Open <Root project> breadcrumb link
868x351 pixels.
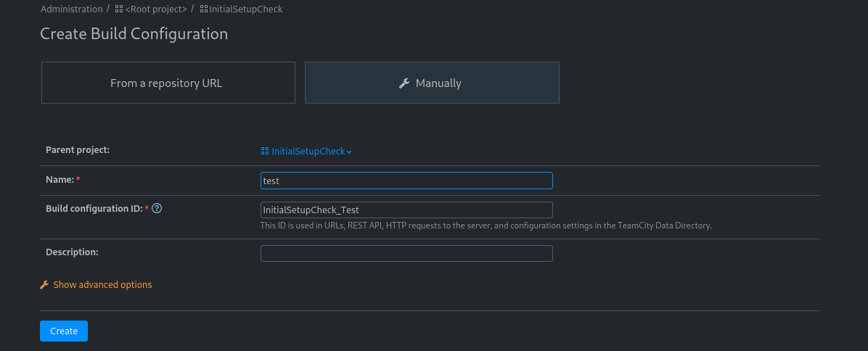click(155, 9)
